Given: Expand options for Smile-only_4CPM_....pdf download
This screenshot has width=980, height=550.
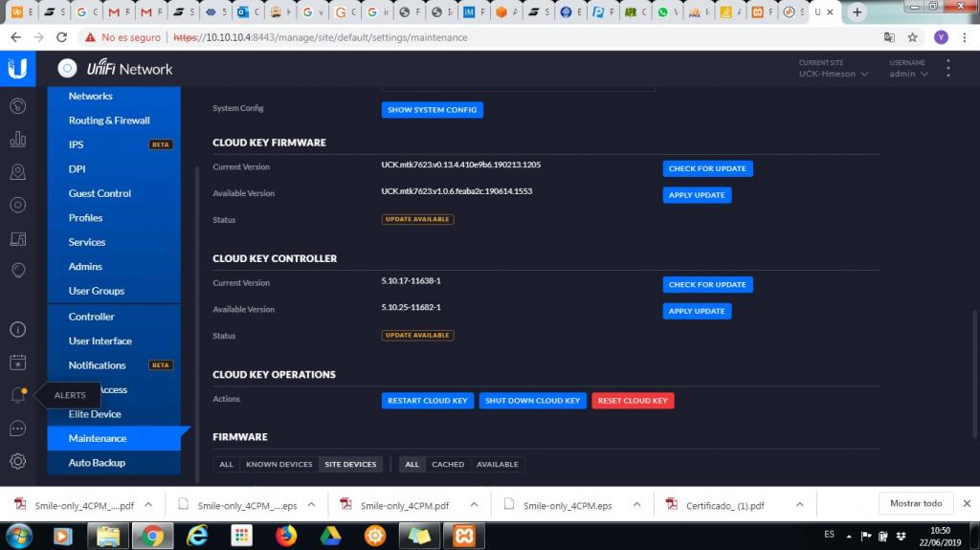Looking at the screenshot, I should (148, 504).
